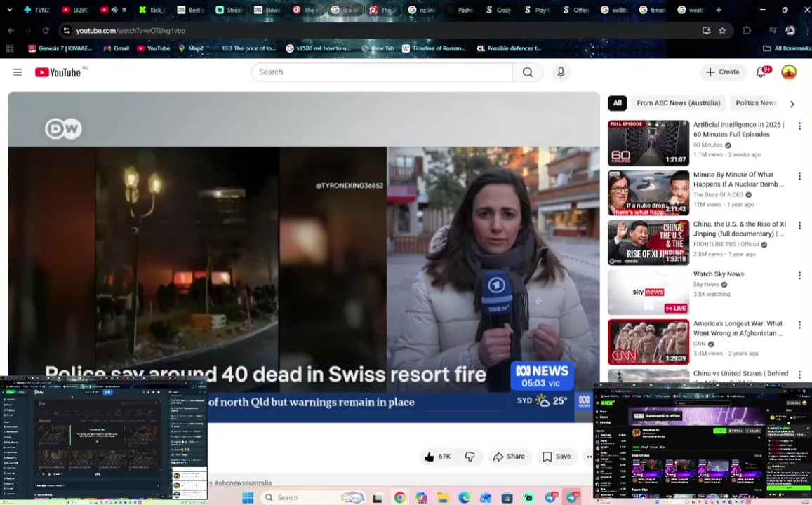Viewport: 812px width, 505px height.
Task: Mute the tab via its speaker icon
Action: [x=114, y=10]
